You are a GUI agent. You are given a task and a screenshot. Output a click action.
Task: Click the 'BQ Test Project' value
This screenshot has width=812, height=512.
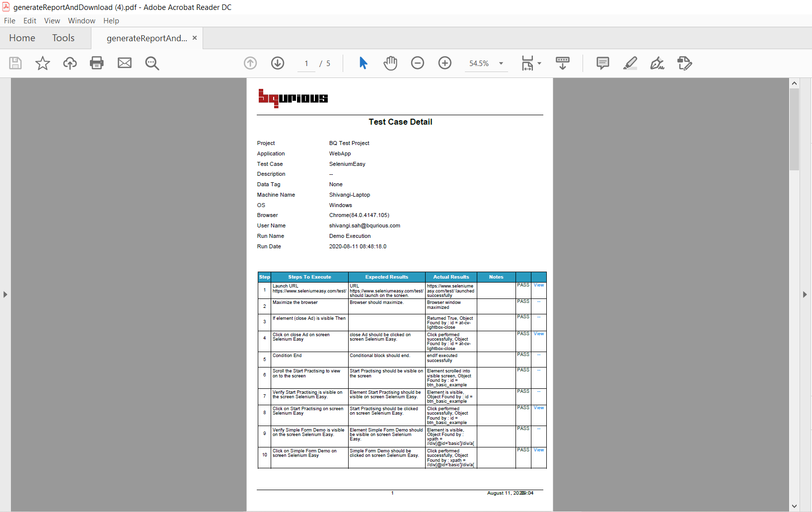tap(349, 143)
